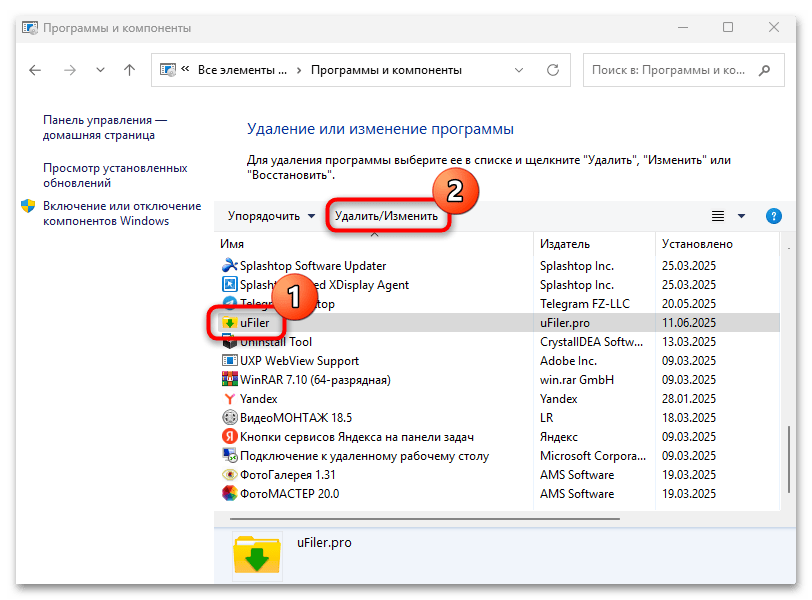Select the ВидеоМОНТАЖ 18.5 icon
This screenshot has width=812, height=600.
(229, 417)
